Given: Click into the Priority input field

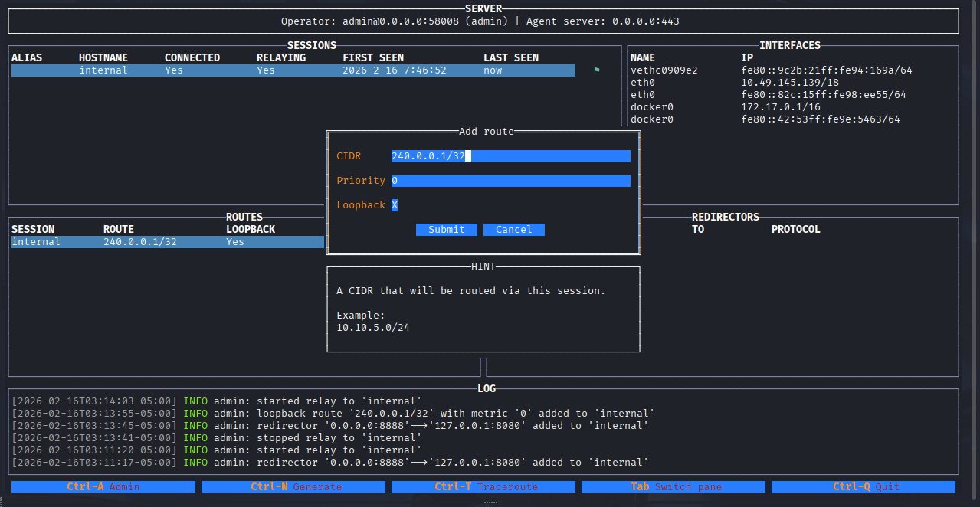Looking at the screenshot, I should click(x=510, y=181).
